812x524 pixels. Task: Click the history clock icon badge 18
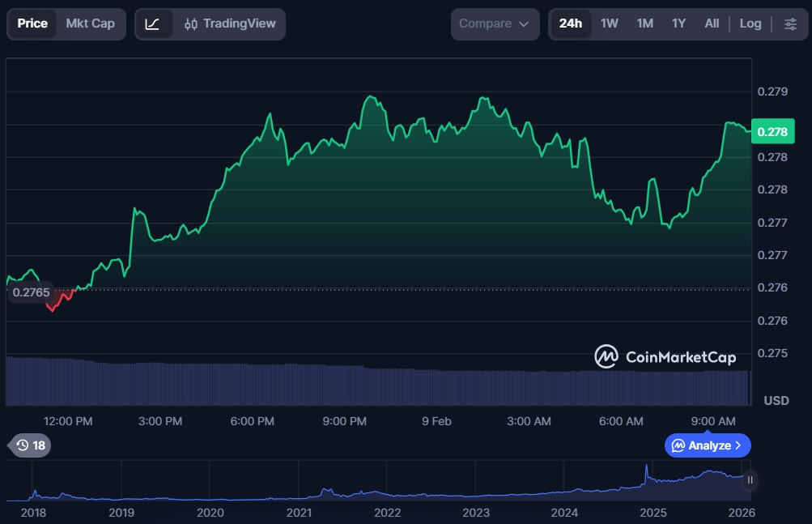click(31, 445)
